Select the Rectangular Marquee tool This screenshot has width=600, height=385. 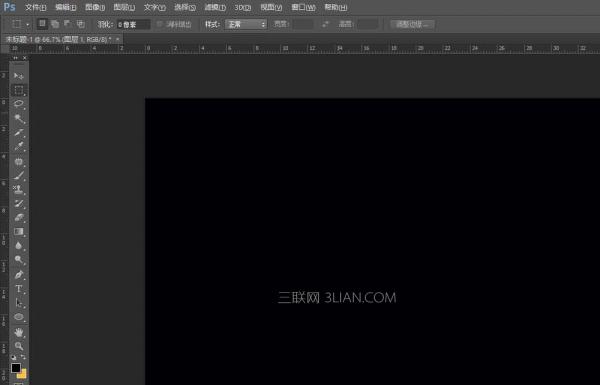coord(18,90)
